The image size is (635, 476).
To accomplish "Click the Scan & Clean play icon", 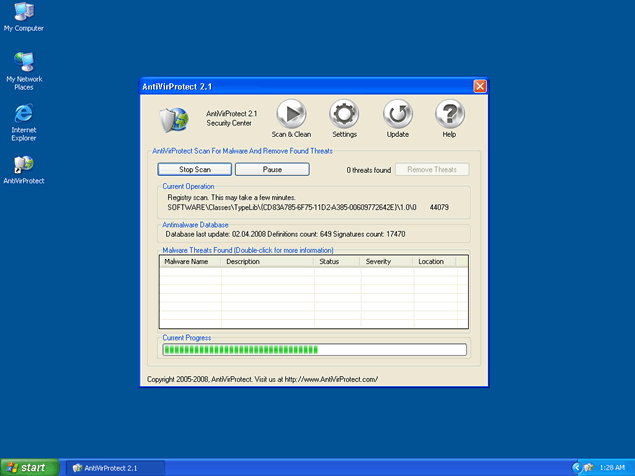I will (290, 114).
